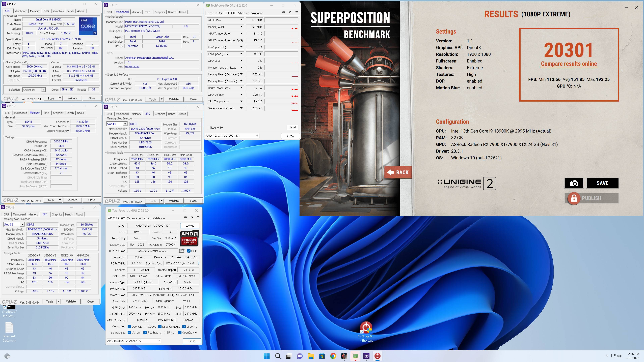Expand the Memory Clock sensor dropdown
644x362 pixels.
241,27
